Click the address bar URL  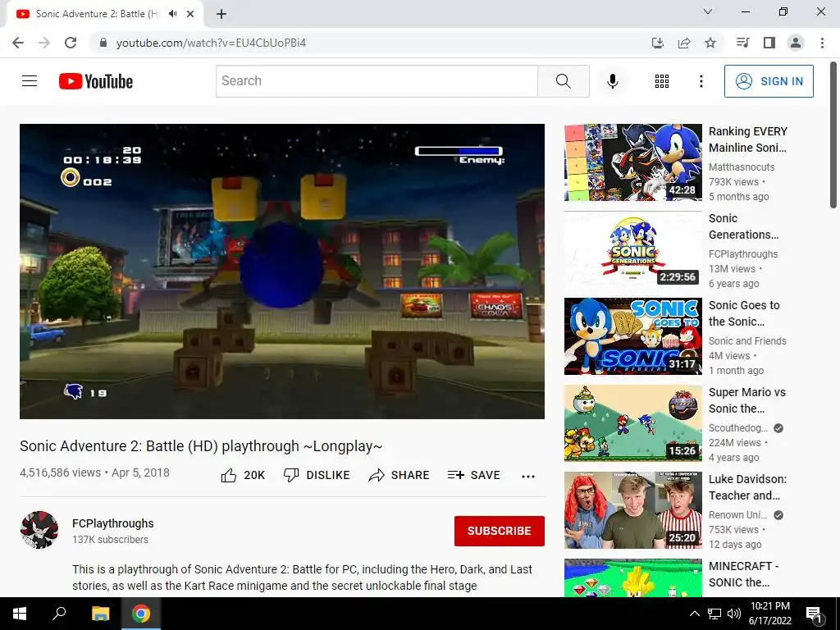click(211, 43)
